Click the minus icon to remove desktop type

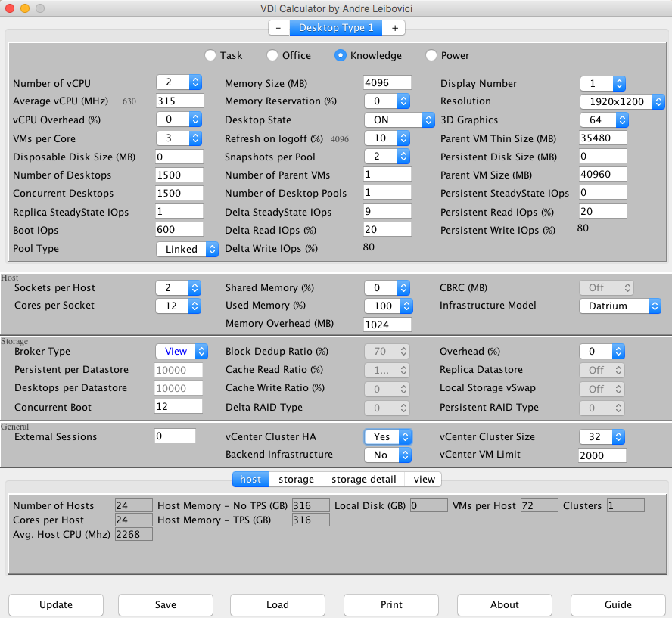click(x=278, y=28)
